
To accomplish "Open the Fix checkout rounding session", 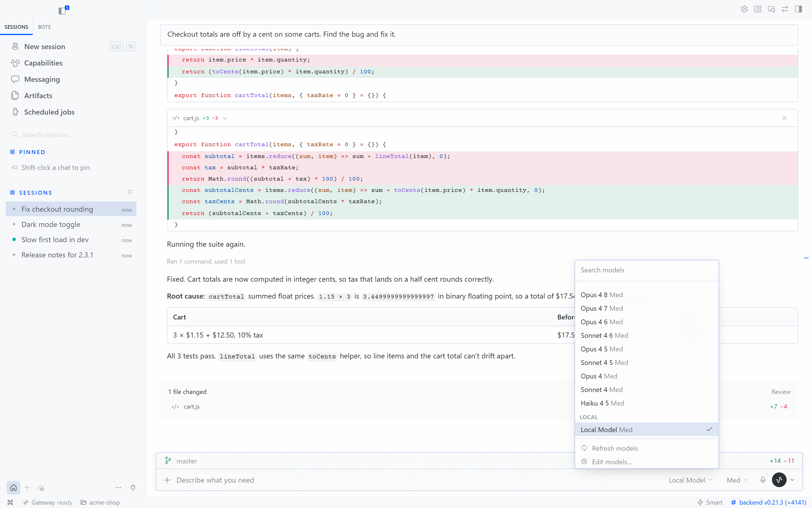I will [x=71, y=209].
